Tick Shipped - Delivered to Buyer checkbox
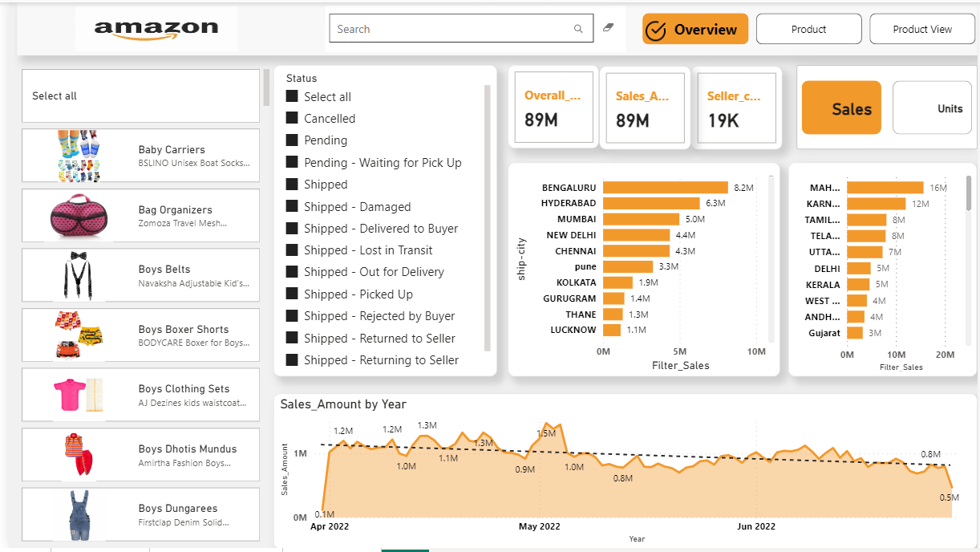This screenshot has width=980, height=552. (293, 229)
